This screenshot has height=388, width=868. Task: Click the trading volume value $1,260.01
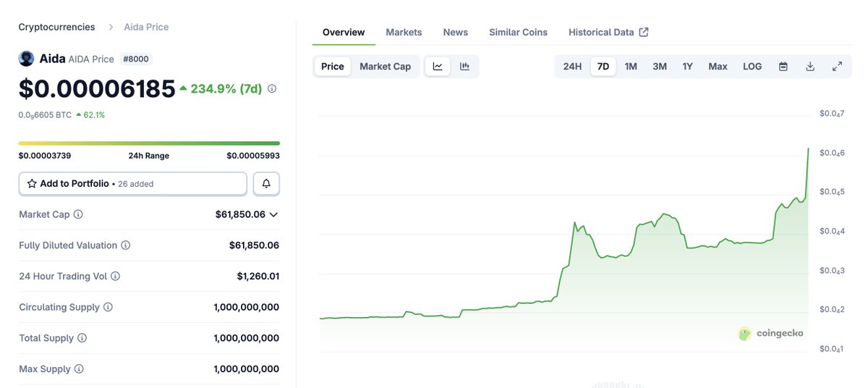pyautogui.click(x=258, y=276)
